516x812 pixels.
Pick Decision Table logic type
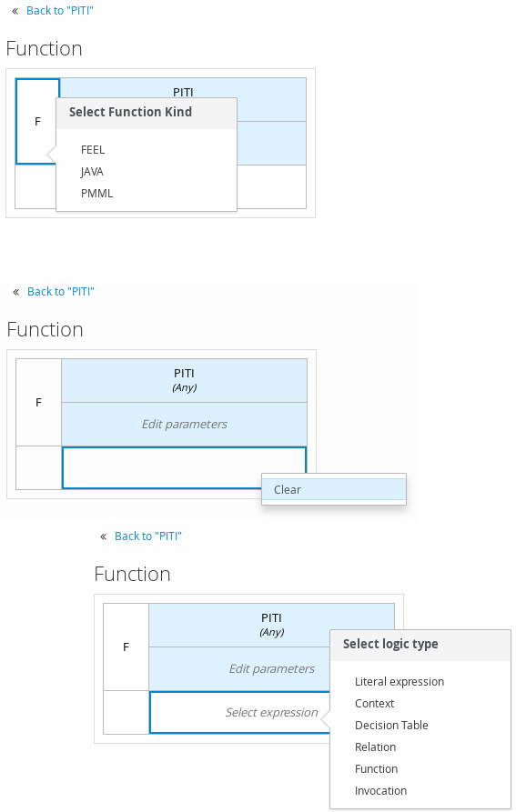click(391, 725)
